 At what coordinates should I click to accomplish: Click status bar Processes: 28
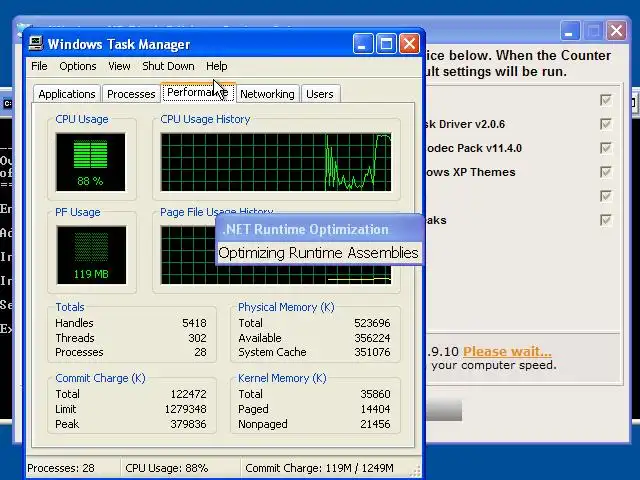coord(61,468)
